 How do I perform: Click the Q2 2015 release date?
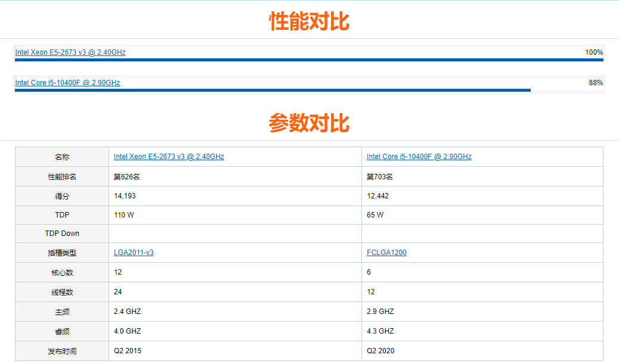coord(128,351)
